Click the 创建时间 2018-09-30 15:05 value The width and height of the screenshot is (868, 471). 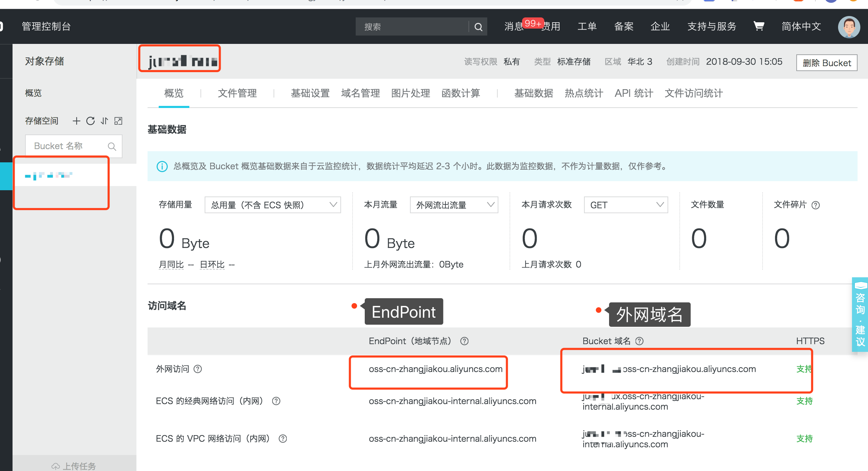744,62
